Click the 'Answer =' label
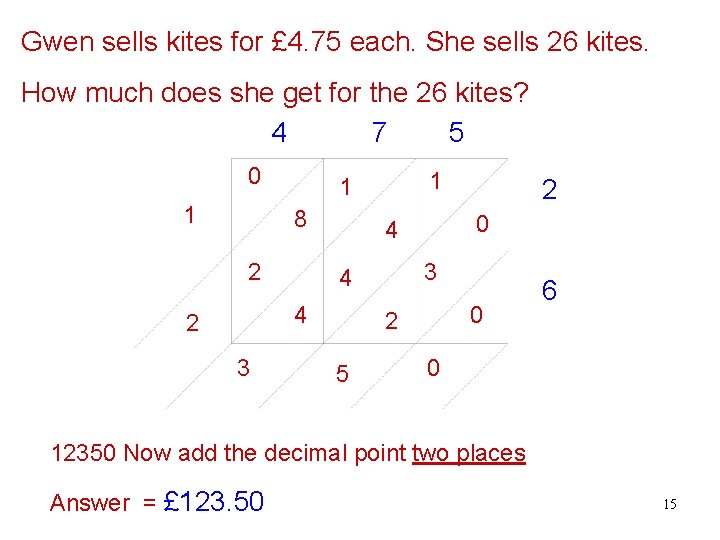This screenshot has width=720, height=540. tap(102, 502)
